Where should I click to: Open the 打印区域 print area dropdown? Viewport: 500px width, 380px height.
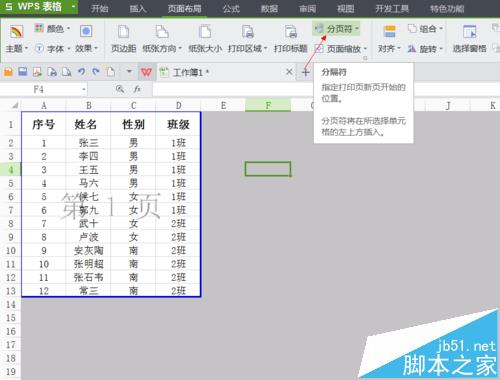(248, 39)
